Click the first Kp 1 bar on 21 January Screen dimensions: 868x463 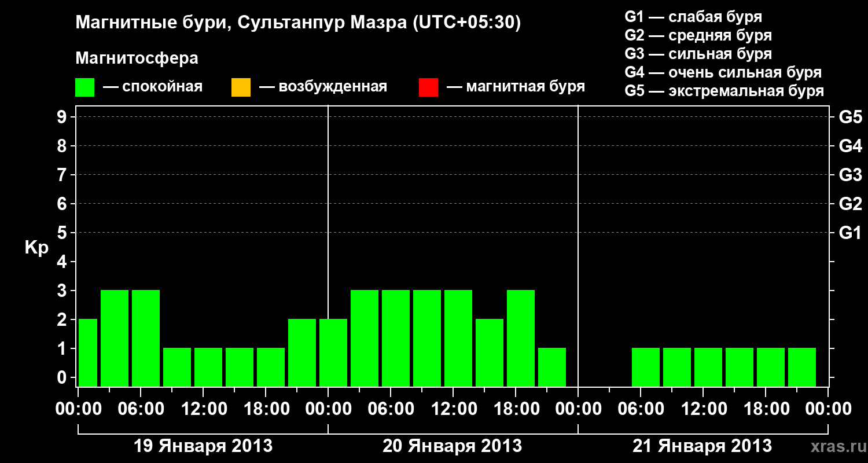point(646,367)
